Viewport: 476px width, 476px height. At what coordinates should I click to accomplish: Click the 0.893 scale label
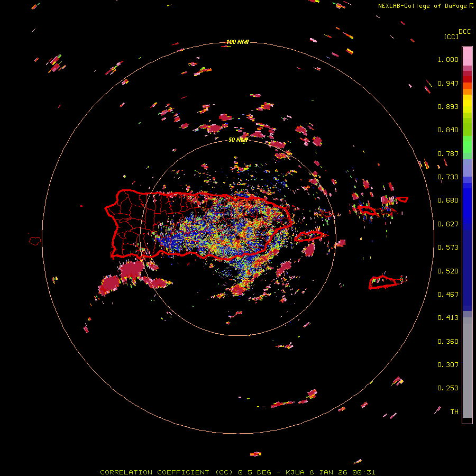tap(448, 106)
